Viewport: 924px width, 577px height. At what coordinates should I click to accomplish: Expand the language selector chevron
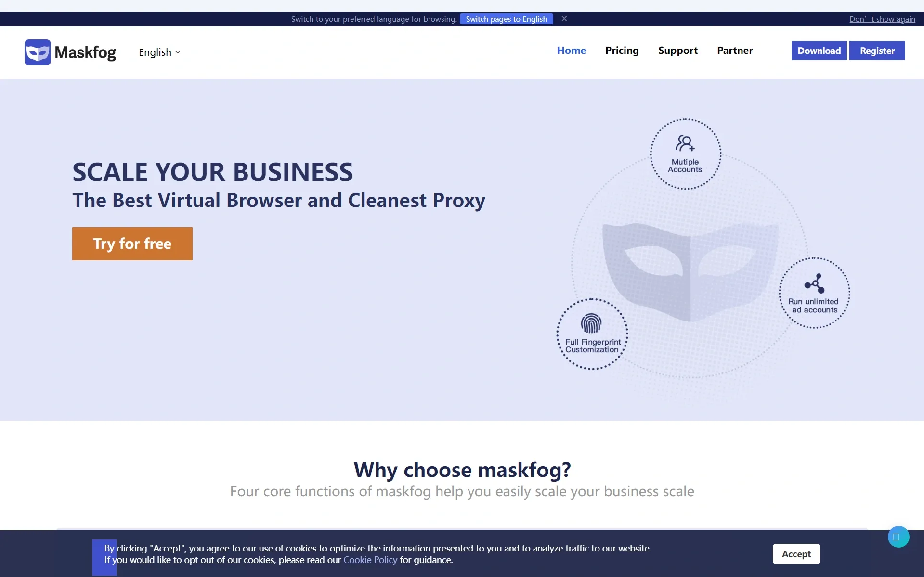pos(178,52)
